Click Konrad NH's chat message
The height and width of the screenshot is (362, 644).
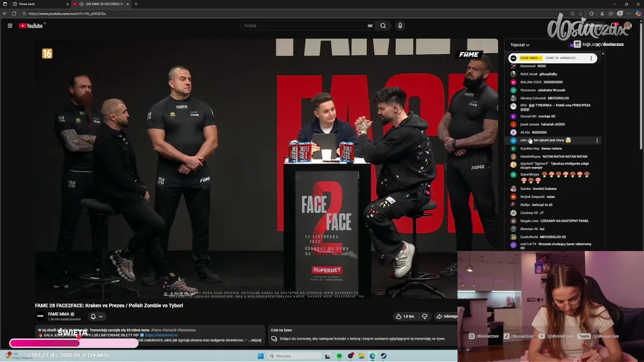(x=546, y=116)
